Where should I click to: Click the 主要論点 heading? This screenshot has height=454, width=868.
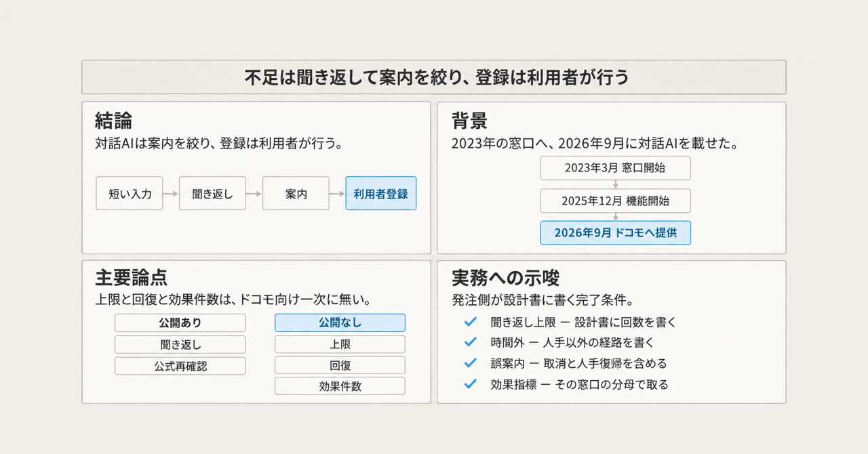click(x=132, y=277)
